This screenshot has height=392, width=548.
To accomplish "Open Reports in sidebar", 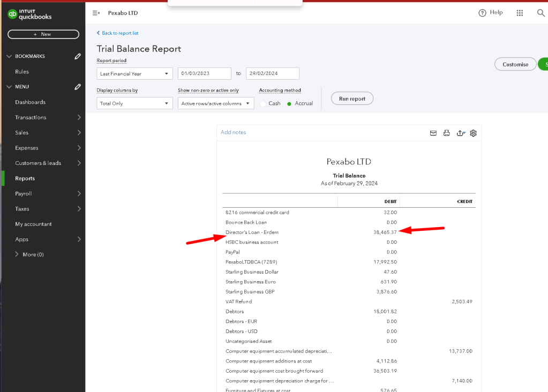I will coord(25,178).
